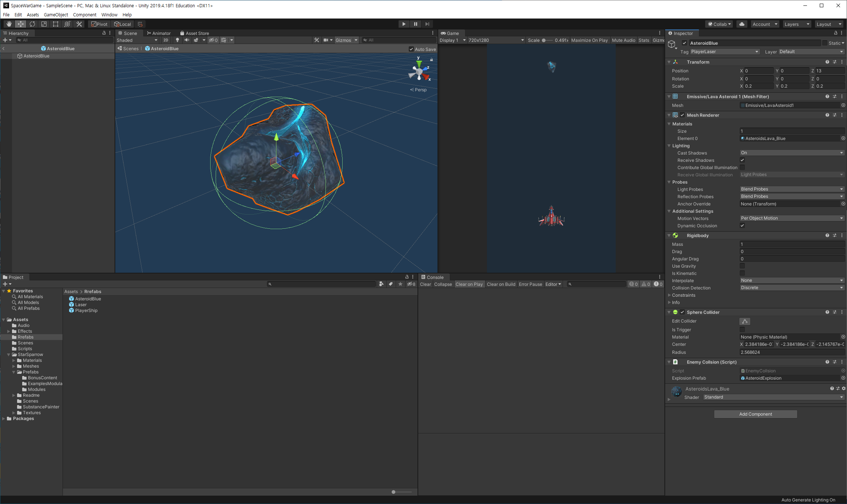Expand the Constraints section in Rigidbody
Screen dimensions: 847x504
(x=669, y=295)
